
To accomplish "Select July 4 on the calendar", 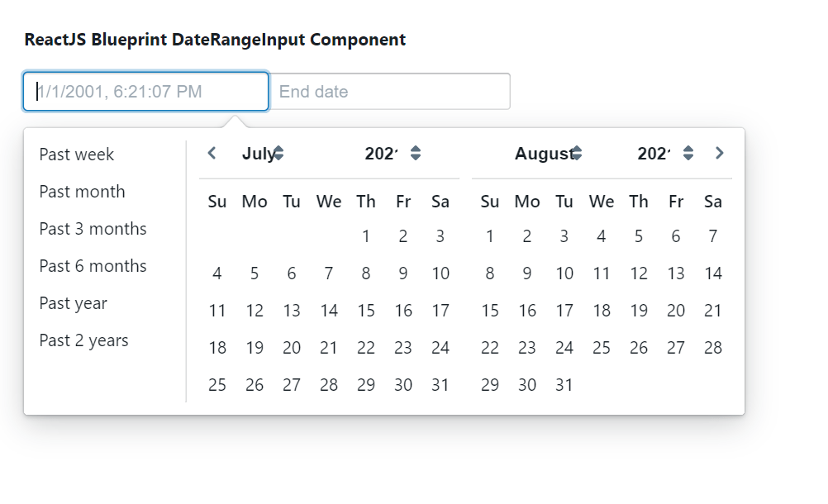I will (217, 273).
